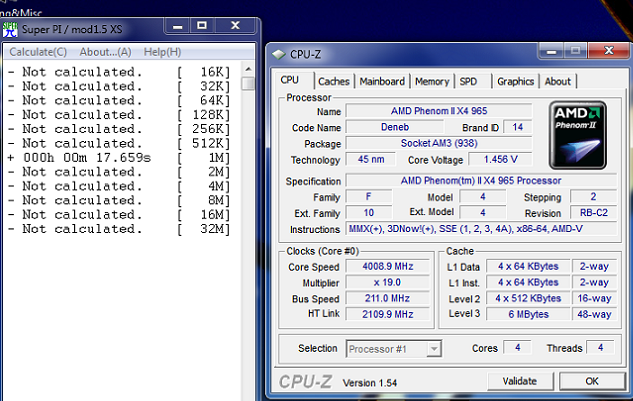Screen dimensions: 633x401
Task: Click the 'Not calculated' 32M row
Action: coord(118,229)
